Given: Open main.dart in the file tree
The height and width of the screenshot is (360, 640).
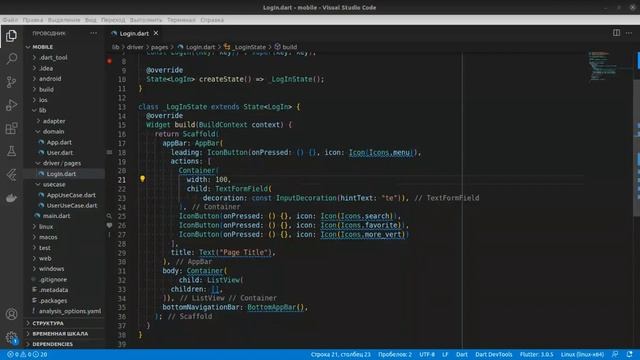Looking at the screenshot, I should (56, 216).
